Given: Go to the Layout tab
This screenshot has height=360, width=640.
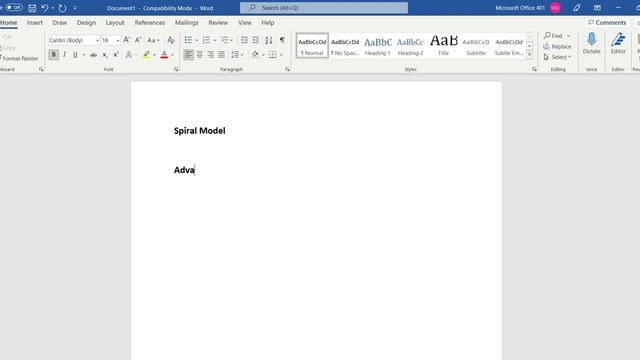Looking at the screenshot, I should click(115, 23).
